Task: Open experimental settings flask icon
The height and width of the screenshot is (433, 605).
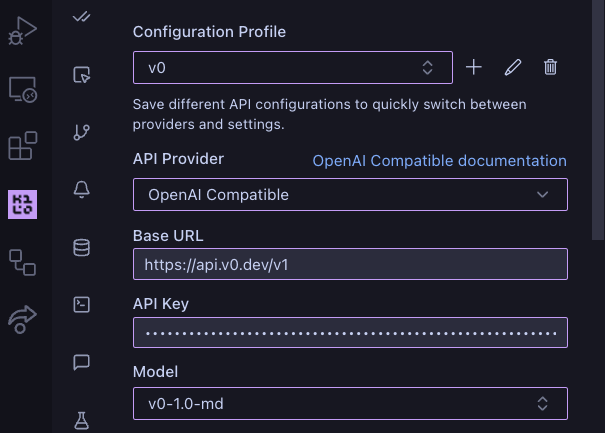Action: [83, 419]
